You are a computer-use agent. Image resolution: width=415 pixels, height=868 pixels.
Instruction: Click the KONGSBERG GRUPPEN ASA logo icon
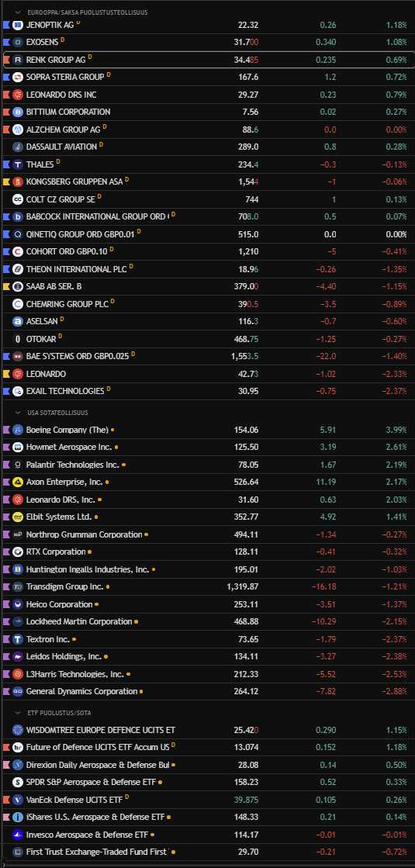18,182
